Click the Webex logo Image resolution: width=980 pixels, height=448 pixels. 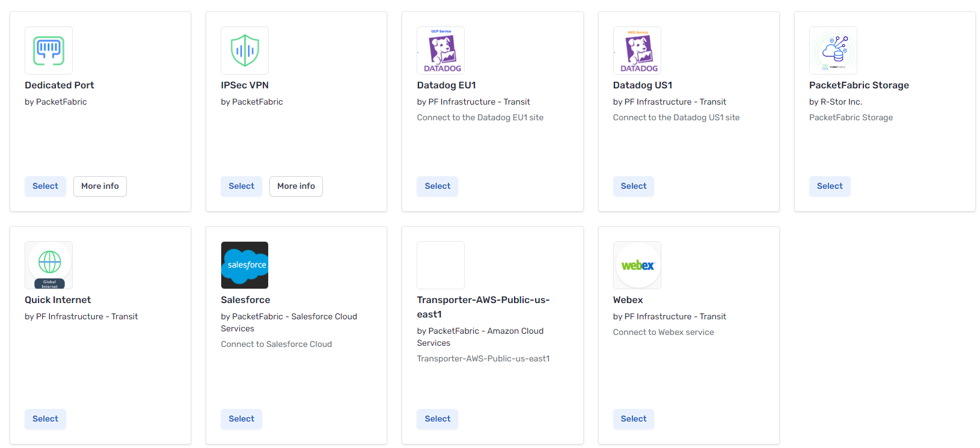(637, 265)
